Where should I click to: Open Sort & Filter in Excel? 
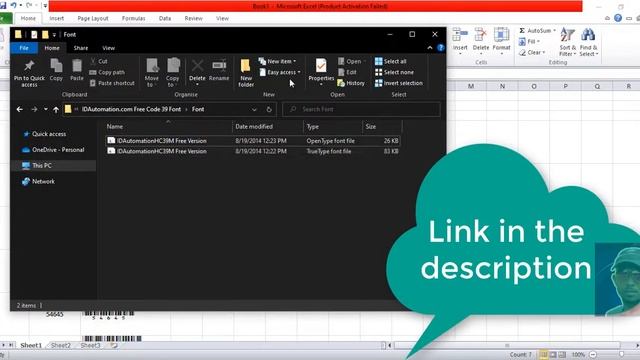pyautogui.click(x=567, y=42)
